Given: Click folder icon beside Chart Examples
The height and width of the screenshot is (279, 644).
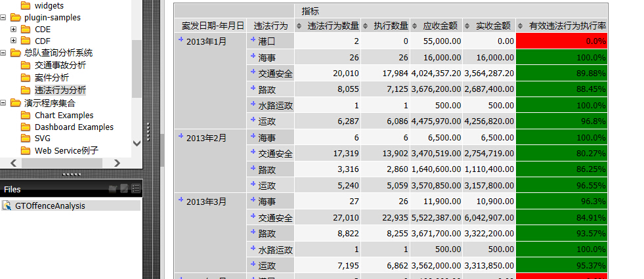Looking at the screenshot, I should pyautogui.click(x=26, y=115).
